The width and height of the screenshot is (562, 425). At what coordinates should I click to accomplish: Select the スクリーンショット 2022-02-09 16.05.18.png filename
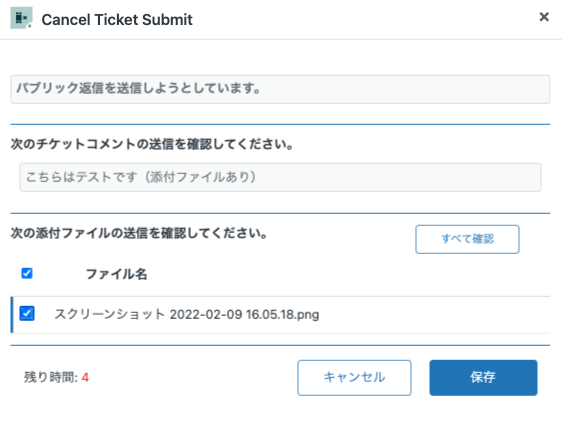pos(187,315)
